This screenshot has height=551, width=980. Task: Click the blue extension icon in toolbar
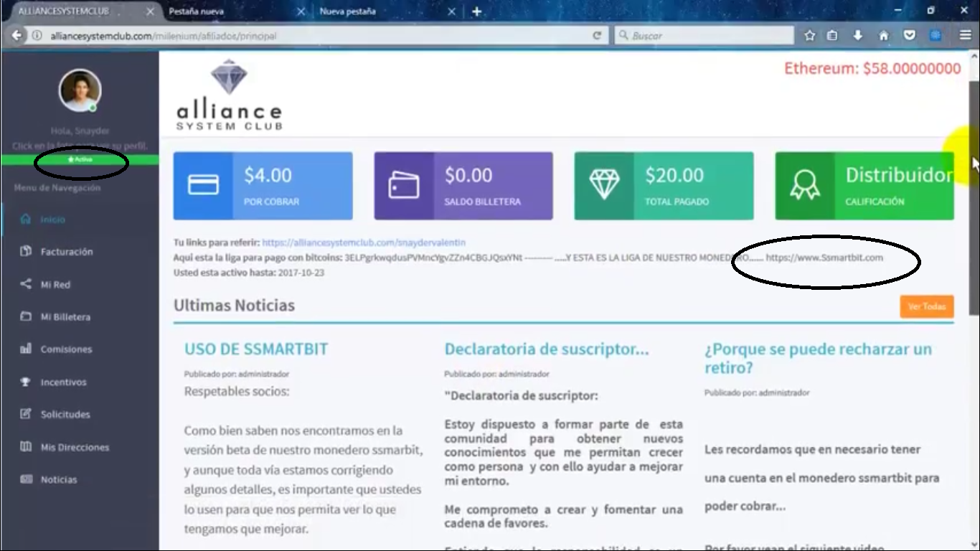click(x=935, y=35)
